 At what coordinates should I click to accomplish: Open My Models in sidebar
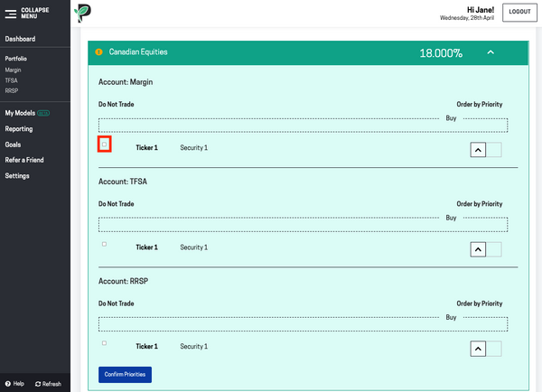click(20, 113)
